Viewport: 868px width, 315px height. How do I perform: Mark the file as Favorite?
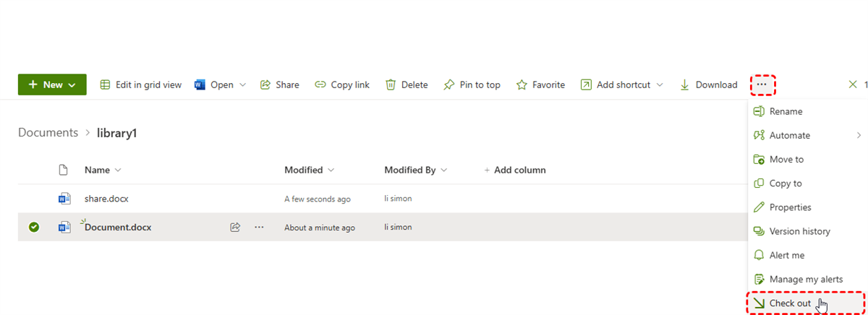click(x=540, y=85)
